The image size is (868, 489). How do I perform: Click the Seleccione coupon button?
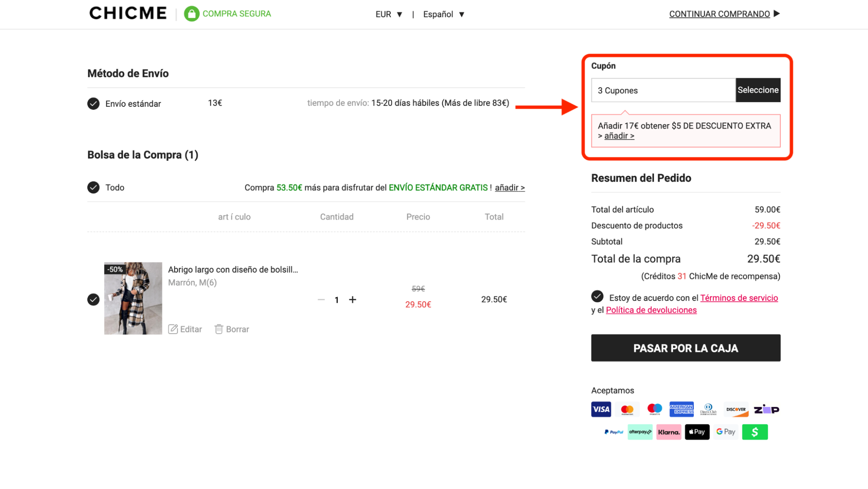click(758, 90)
